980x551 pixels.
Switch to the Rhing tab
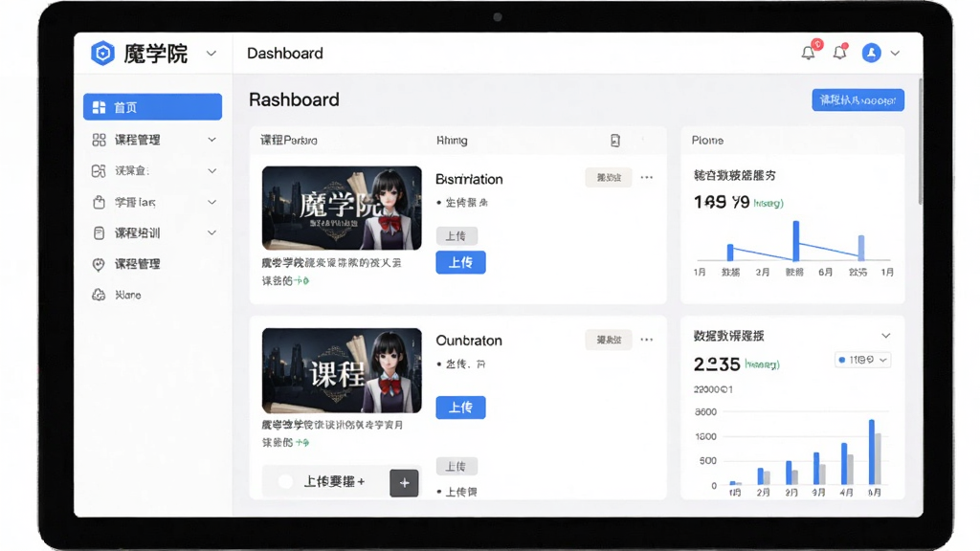pos(452,141)
